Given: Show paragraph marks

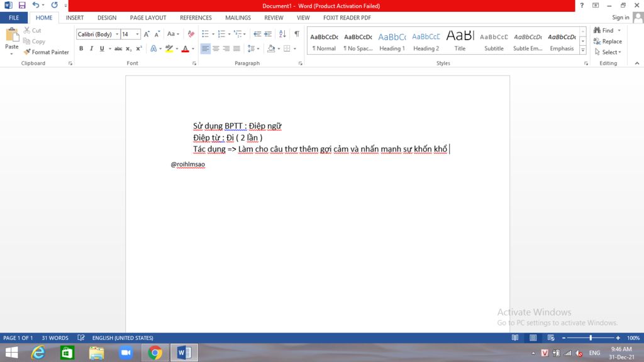Looking at the screenshot, I should 297,34.
